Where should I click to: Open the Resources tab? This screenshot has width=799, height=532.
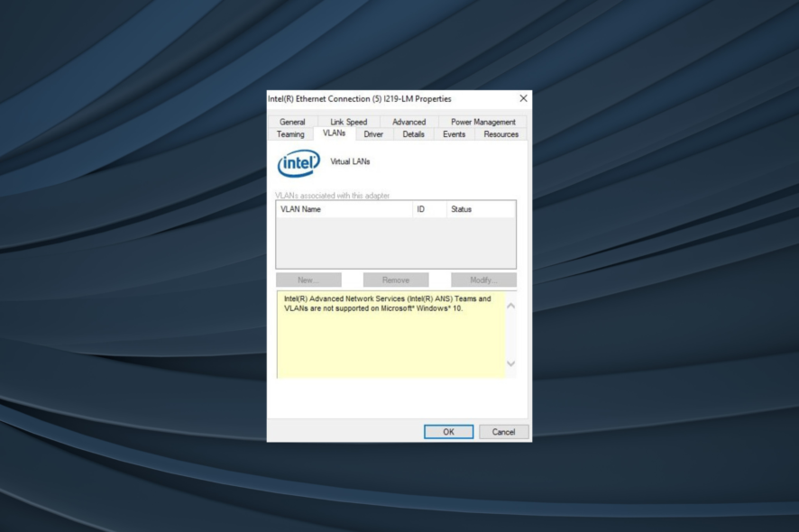click(500, 133)
